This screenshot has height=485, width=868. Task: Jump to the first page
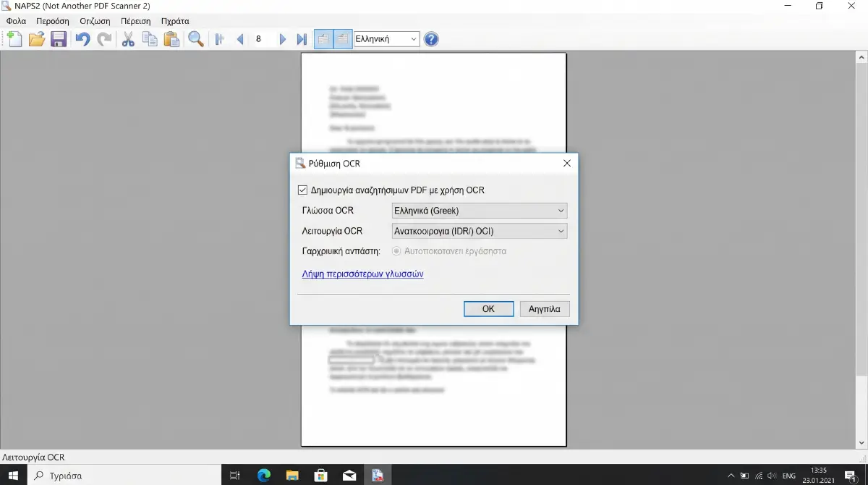219,39
